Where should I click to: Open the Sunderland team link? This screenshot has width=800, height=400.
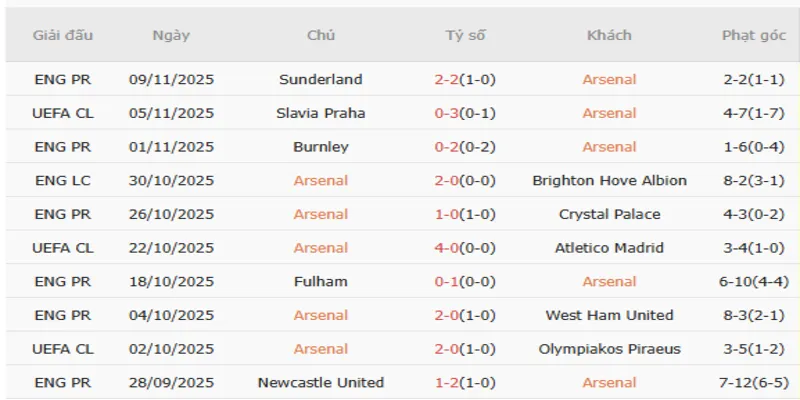pos(321,79)
